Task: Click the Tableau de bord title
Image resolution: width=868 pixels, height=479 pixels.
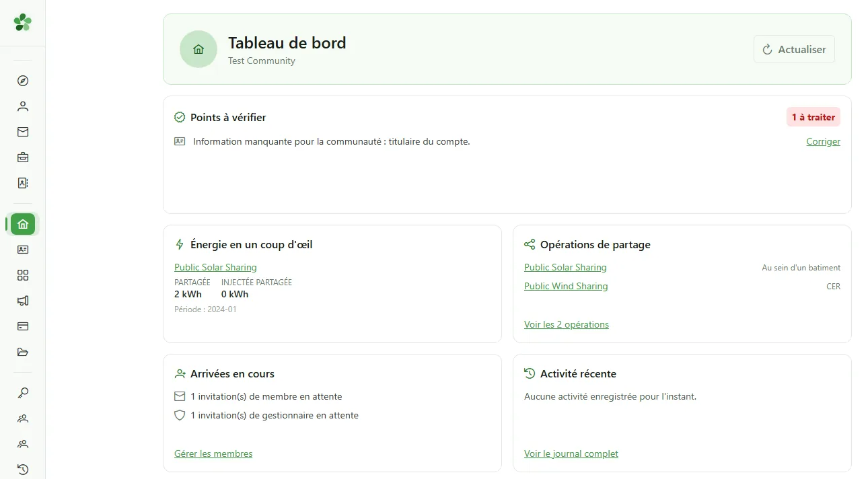Action: click(x=287, y=43)
